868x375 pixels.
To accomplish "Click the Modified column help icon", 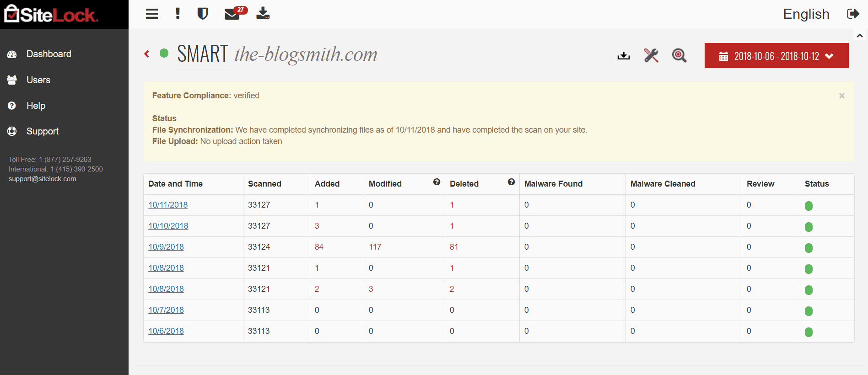I will point(437,182).
